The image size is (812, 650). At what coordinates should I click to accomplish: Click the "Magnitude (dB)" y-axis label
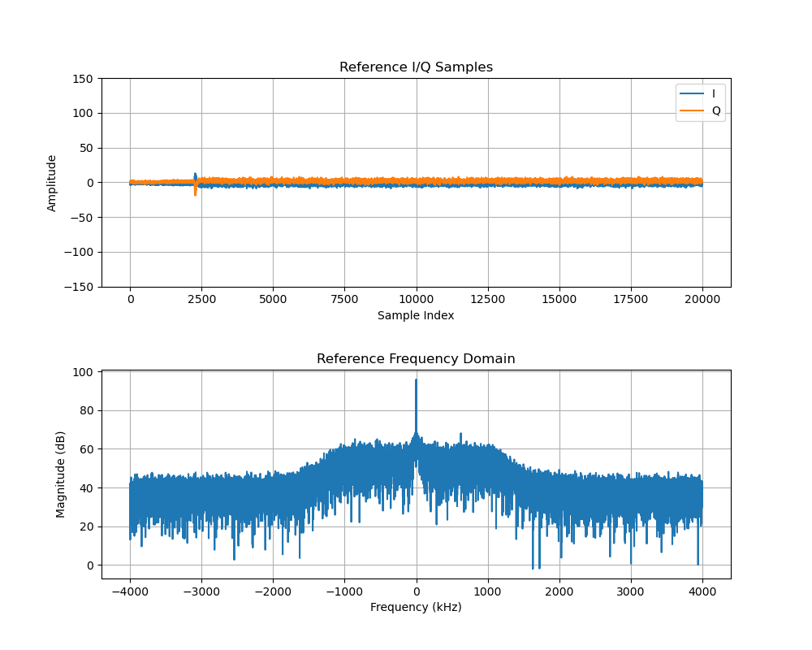pyautogui.click(x=61, y=475)
